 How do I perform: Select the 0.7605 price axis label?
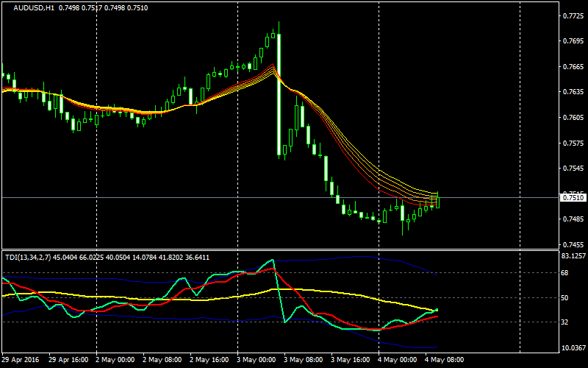pyautogui.click(x=573, y=118)
